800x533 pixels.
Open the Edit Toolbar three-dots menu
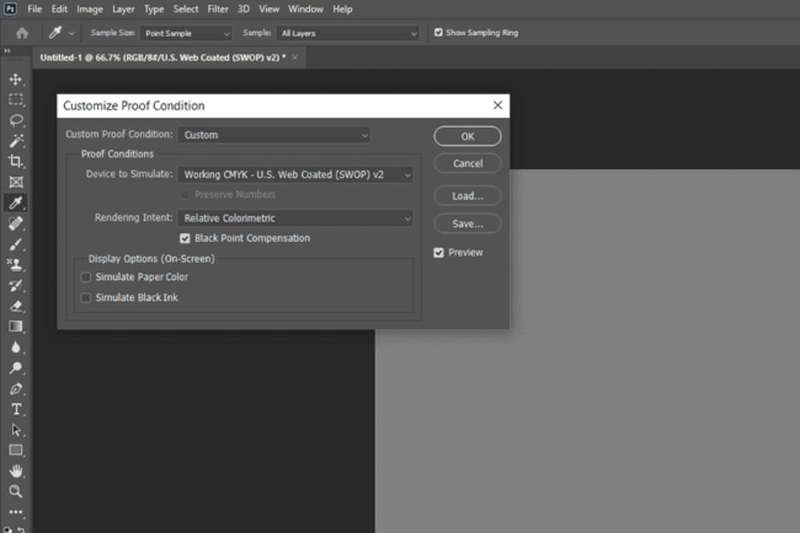click(16, 512)
